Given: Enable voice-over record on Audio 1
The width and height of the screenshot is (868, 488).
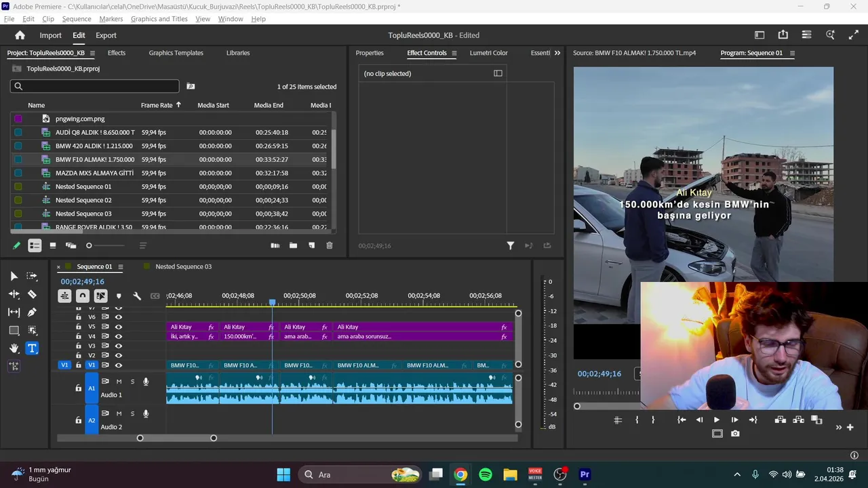Looking at the screenshot, I should click(x=146, y=382).
